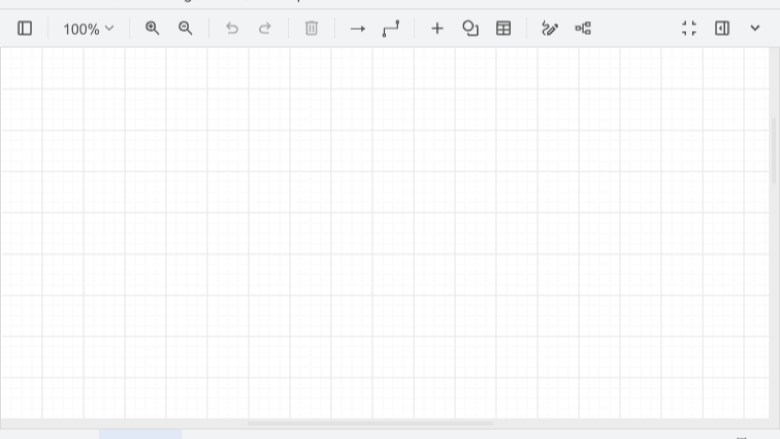Toggle the right format panel
780x439 pixels.
(722, 28)
